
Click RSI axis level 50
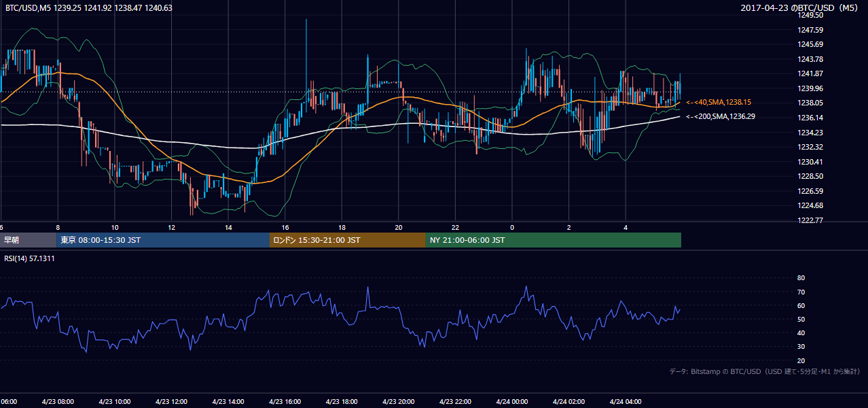801,319
